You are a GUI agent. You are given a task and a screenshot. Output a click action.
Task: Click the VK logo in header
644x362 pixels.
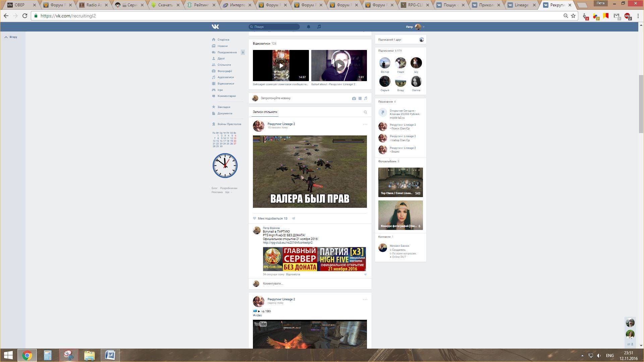pyautogui.click(x=215, y=26)
